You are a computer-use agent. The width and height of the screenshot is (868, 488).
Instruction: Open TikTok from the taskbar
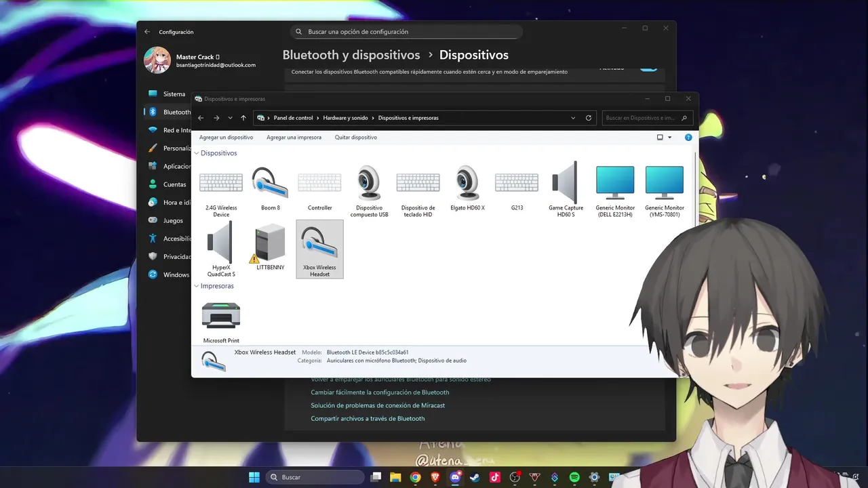495,477
